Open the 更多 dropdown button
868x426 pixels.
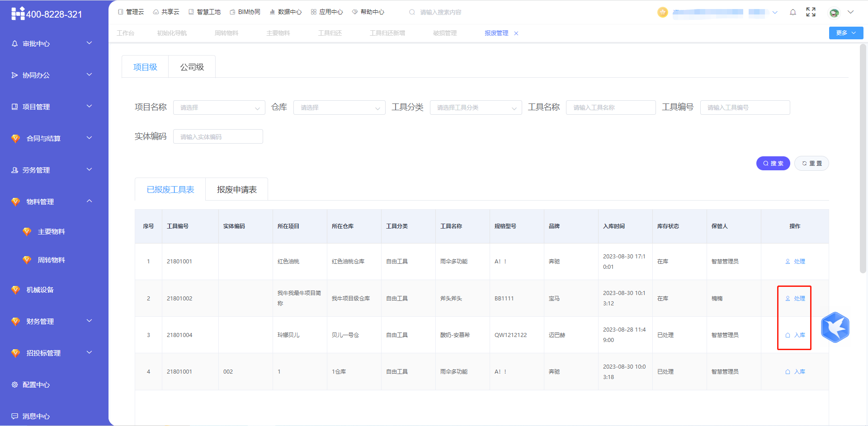(846, 33)
